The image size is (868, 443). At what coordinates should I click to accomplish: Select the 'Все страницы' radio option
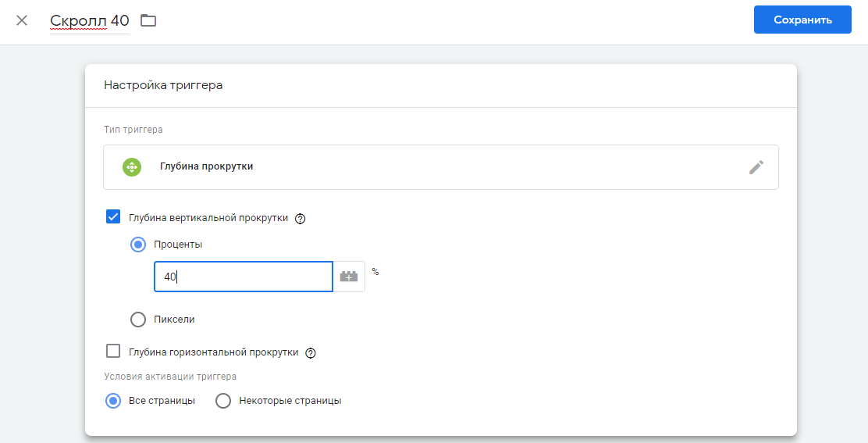click(113, 401)
